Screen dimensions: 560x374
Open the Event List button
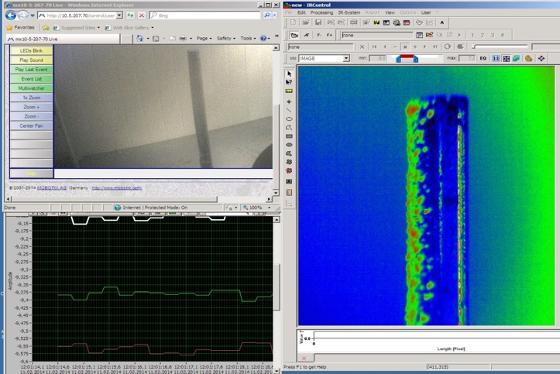[x=31, y=79]
